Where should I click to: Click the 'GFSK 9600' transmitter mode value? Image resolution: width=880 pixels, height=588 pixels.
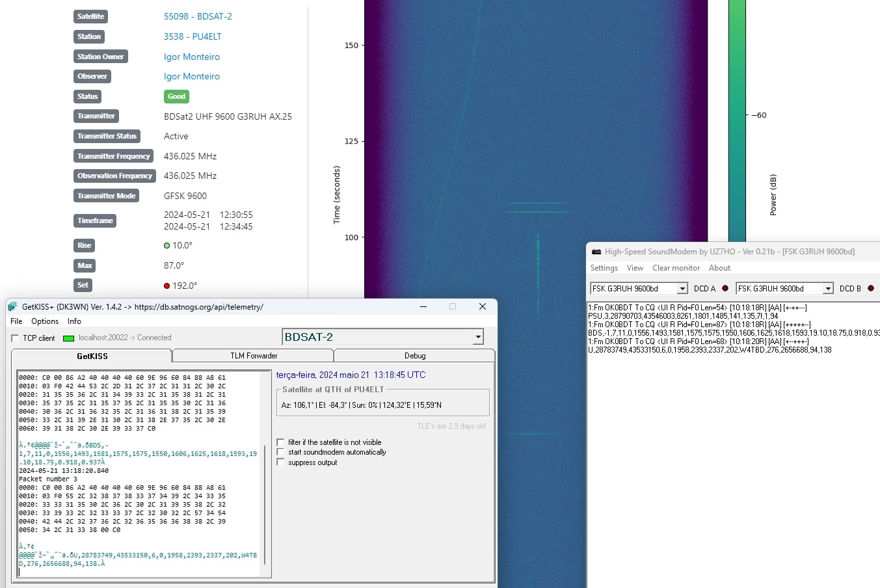(185, 196)
